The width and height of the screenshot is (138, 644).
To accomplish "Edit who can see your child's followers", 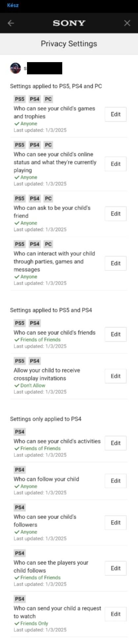I will click(x=116, y=522).
